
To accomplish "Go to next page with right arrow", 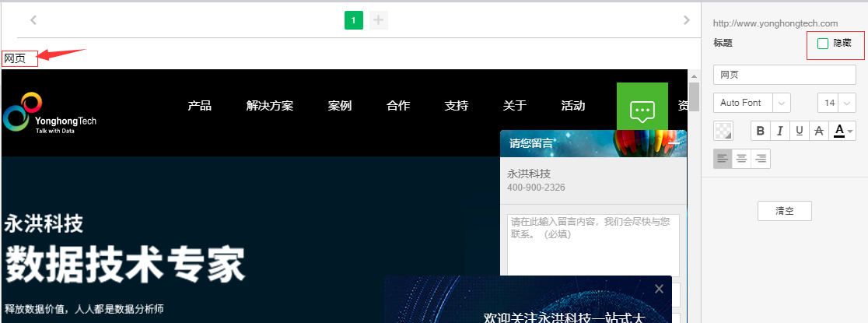I will [x=686, y=20].
